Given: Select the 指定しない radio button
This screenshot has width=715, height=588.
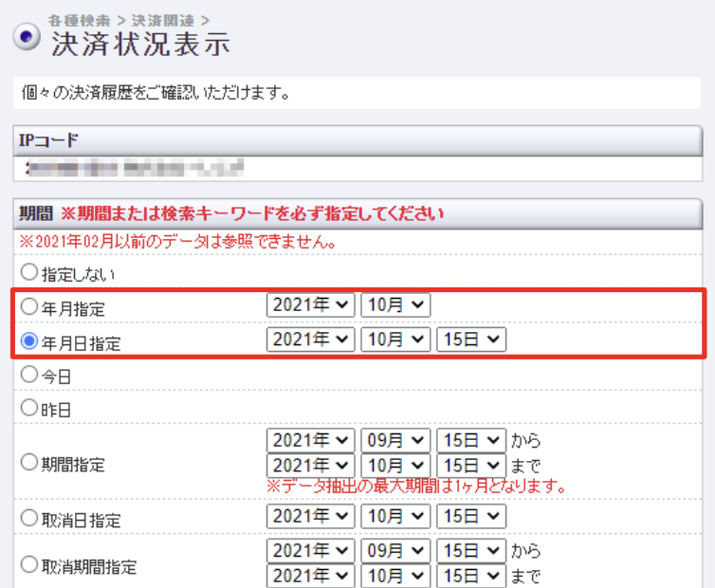Looking at the screenshot, I should (x=29, y=272).
